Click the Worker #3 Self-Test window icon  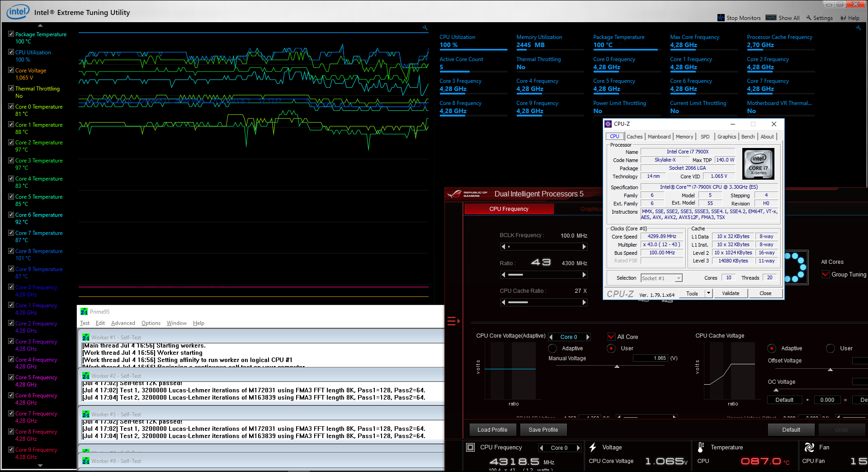[86, 414]
